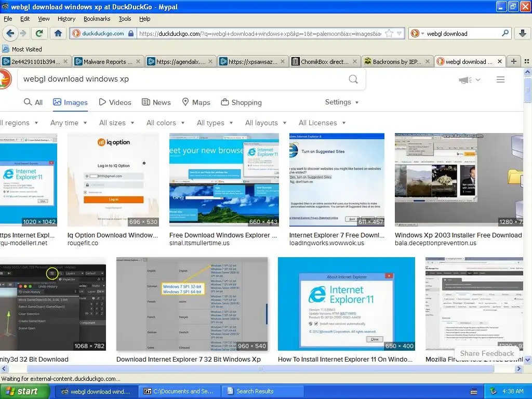Viewport: 532px width, 399px height.
Task: Close the Malware Reports tab
Action: pyautogui.click(x=138, y=61)
